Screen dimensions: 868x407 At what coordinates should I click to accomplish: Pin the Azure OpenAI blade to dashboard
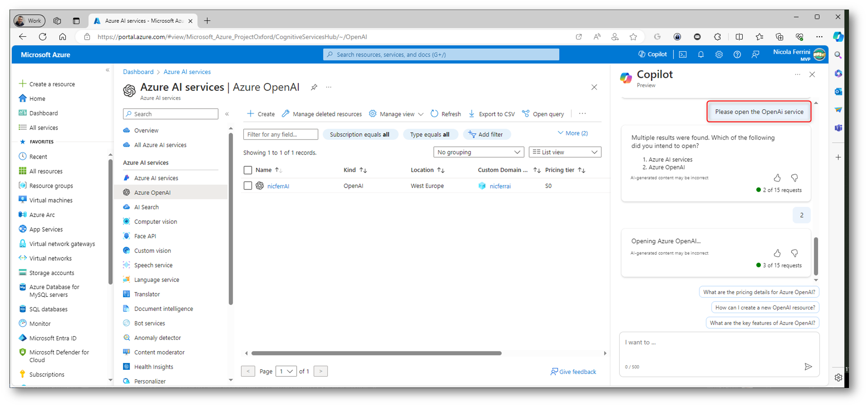pyautogui.click(x=314, y=87)
